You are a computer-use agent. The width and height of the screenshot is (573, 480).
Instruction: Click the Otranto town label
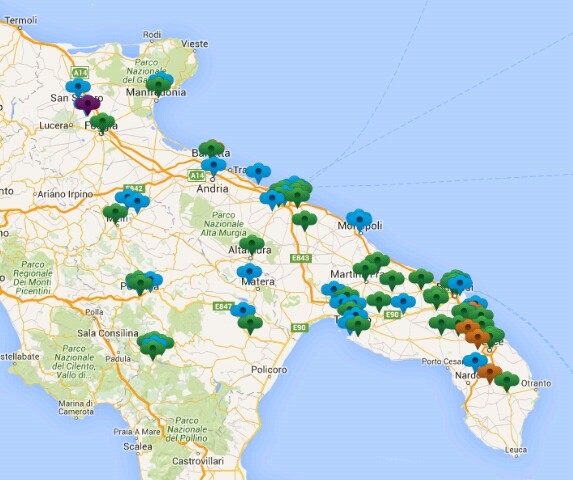(536, 384)
